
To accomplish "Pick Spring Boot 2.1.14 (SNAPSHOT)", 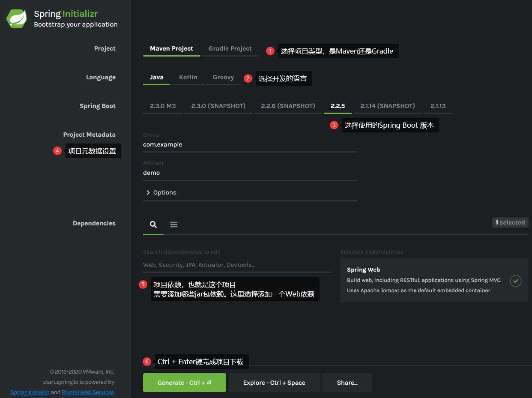I will (x=388, y=106).
